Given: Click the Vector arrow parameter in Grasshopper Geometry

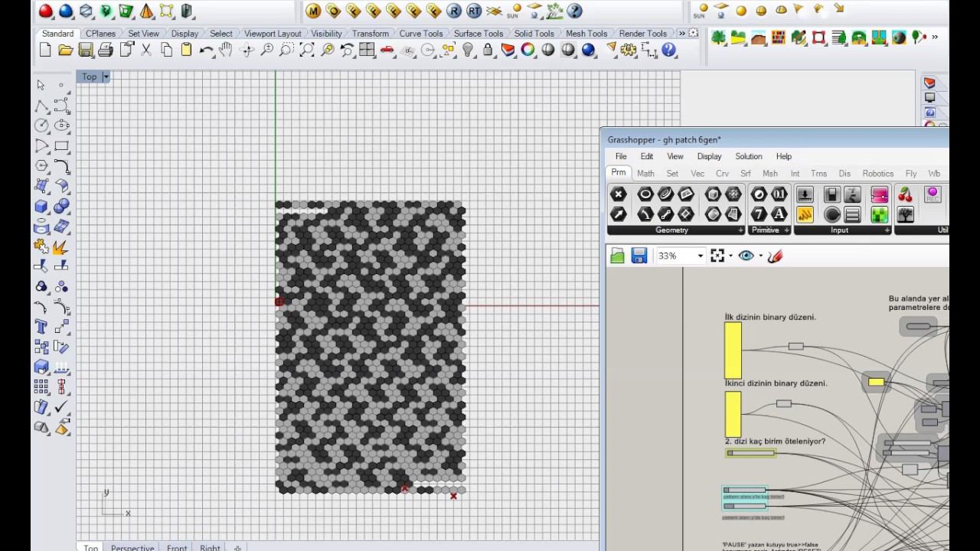Looking at the screenshot, I should click(x=619, y=214).
